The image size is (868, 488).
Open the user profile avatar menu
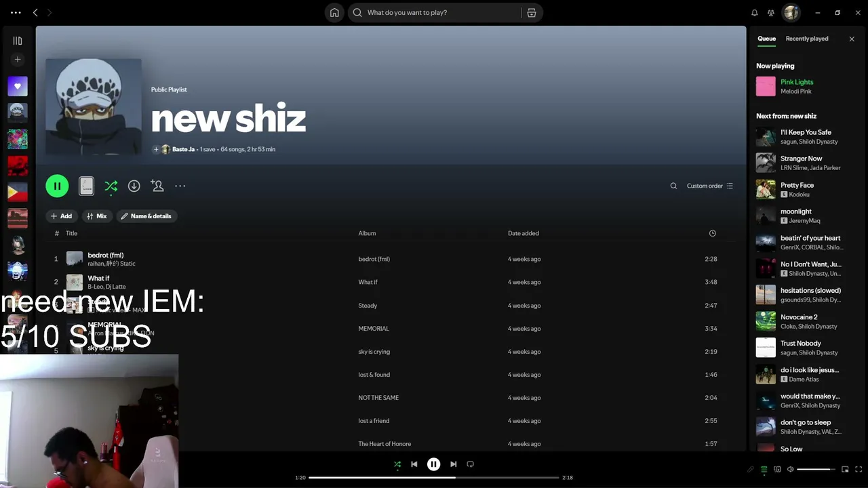791,12
